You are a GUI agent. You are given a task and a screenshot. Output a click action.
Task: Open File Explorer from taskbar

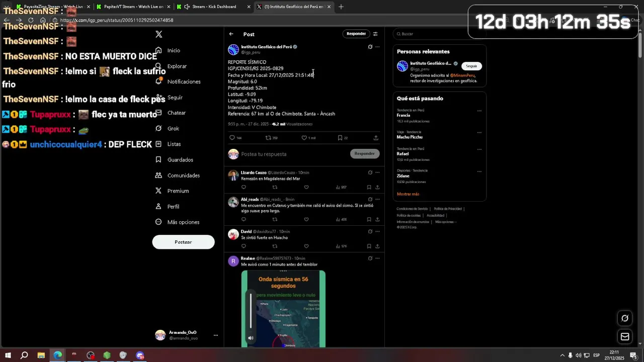(41, 355)
